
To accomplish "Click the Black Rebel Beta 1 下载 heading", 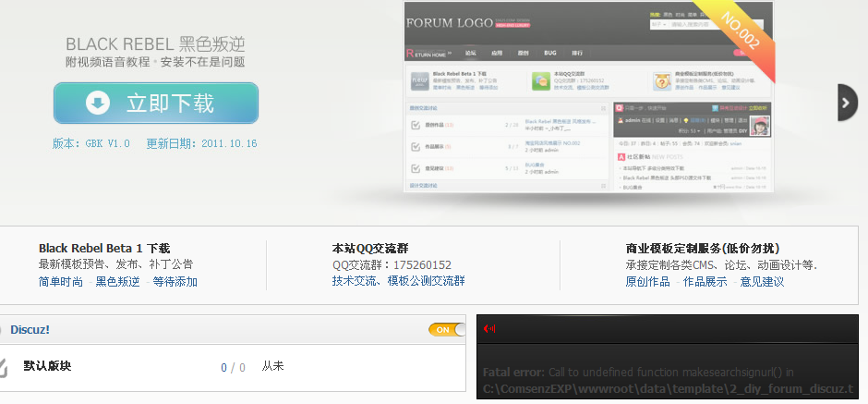I will click(x=104, y=249).
